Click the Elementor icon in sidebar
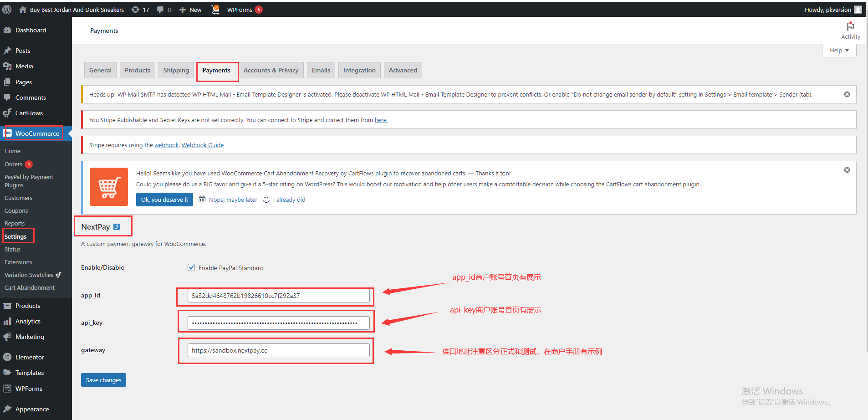Viewport: 868px width, 420px height. (x=7, y=357)
